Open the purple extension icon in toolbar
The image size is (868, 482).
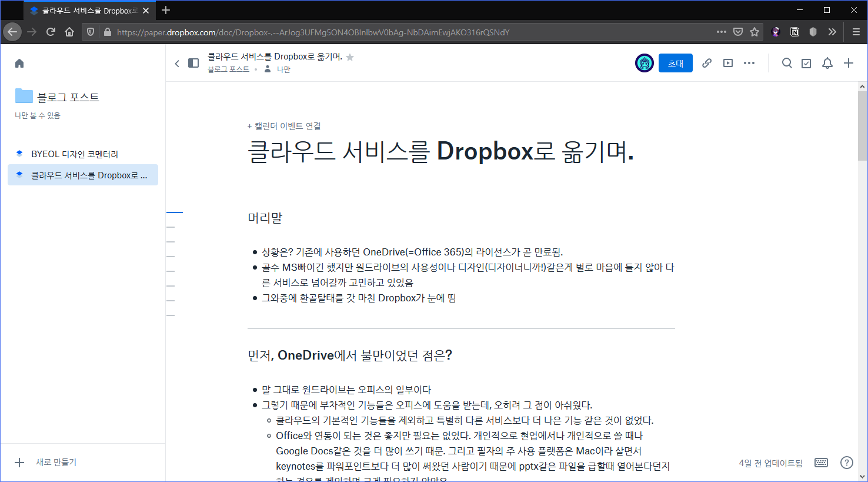(776, 32)
